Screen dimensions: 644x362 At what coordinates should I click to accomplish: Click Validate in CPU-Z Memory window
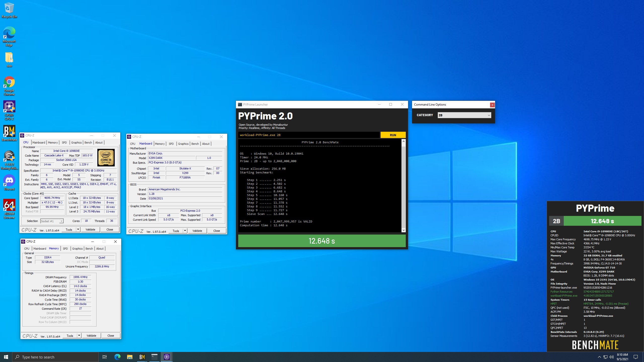pos(91,336)
